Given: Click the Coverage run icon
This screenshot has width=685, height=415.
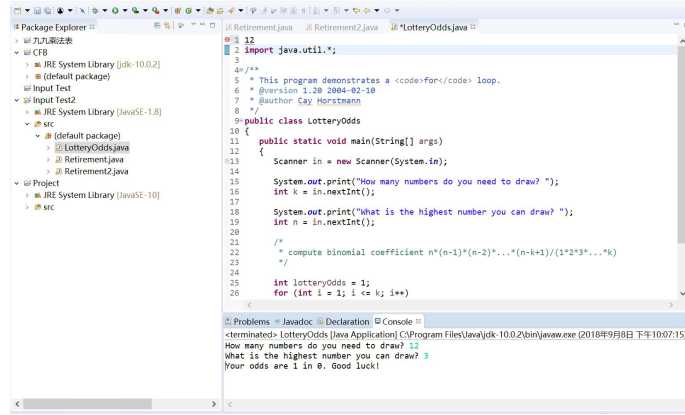Looking at the screenshot, I should (x=135, y=10).
